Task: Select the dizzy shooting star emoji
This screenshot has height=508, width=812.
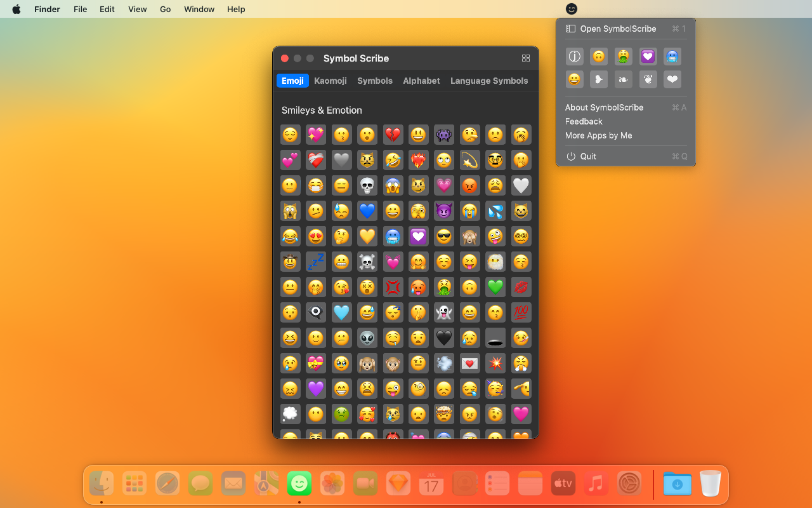Action: 469,160
